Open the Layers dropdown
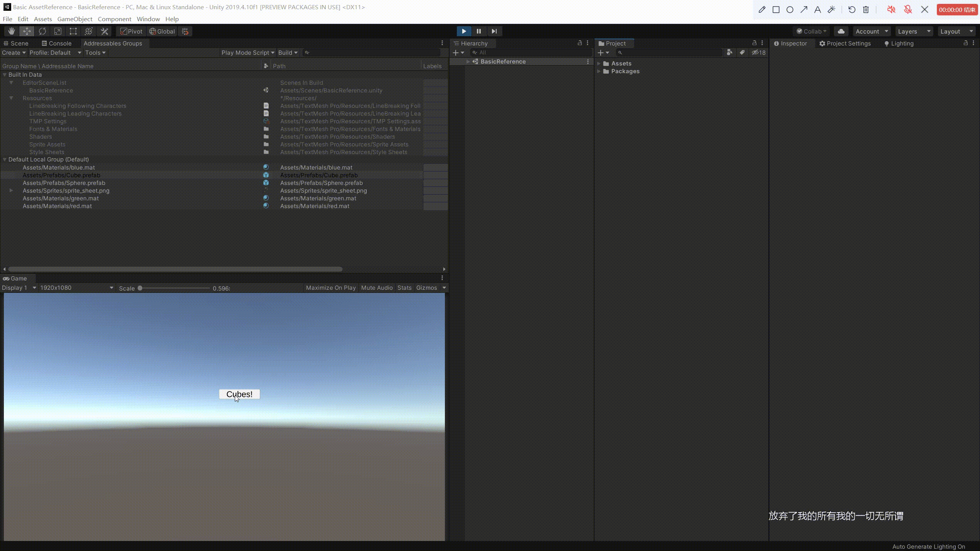This screenshot has height=551, width=980. [x=914, y=31]
